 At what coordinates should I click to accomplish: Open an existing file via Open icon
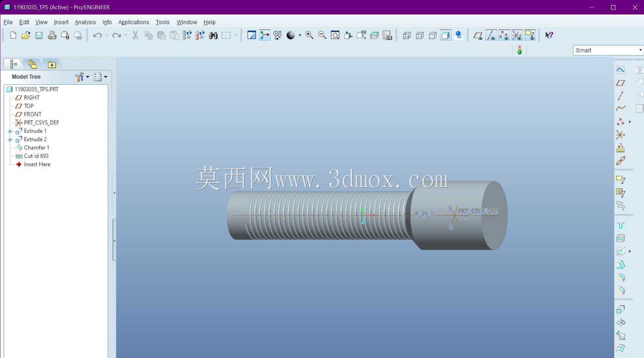point(26,35)
